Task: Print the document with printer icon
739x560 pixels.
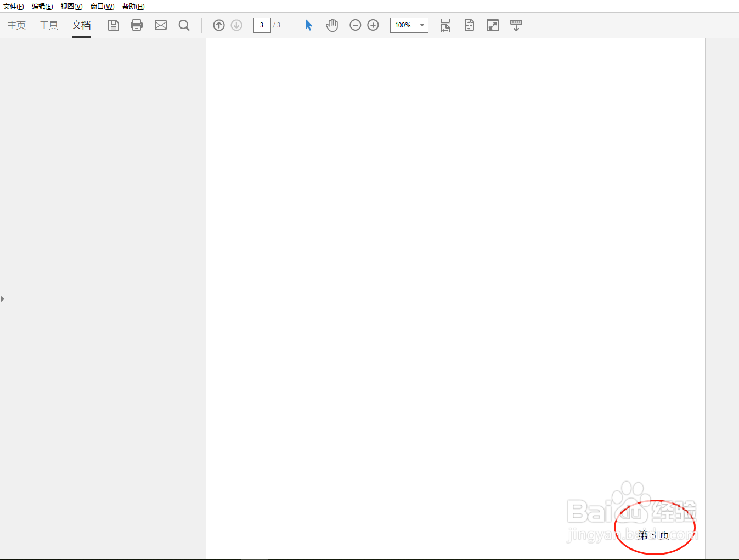Action: (137, 25)
